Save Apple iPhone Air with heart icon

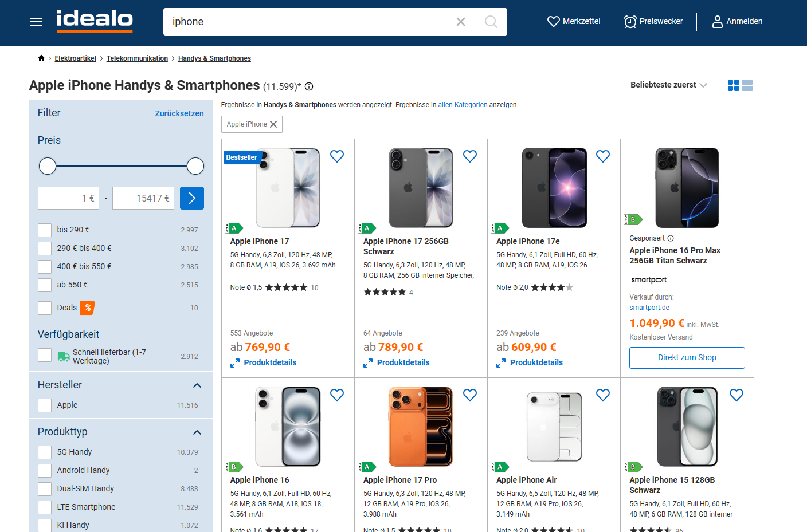tap(603, 395)
